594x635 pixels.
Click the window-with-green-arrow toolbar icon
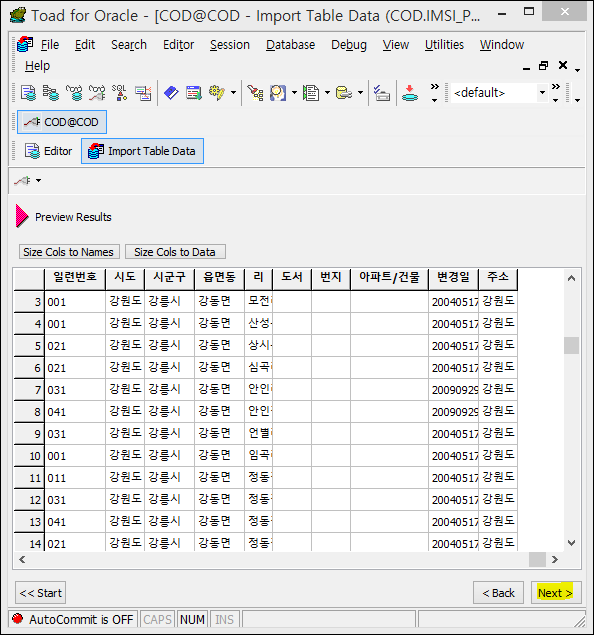pyautogui.click(x=194, y=93)
